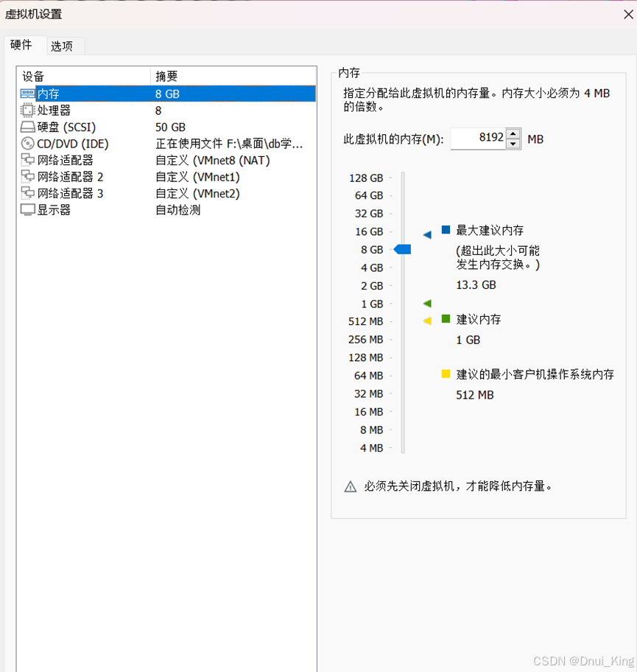
Task: Click the 显示器 display icon
Action: [28, 210]
